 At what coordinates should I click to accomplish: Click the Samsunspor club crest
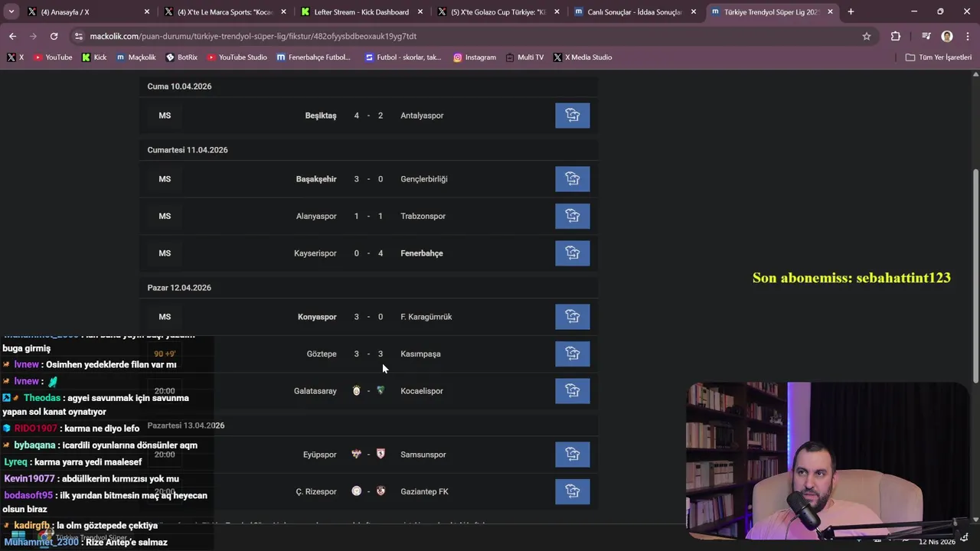[381, 455]
